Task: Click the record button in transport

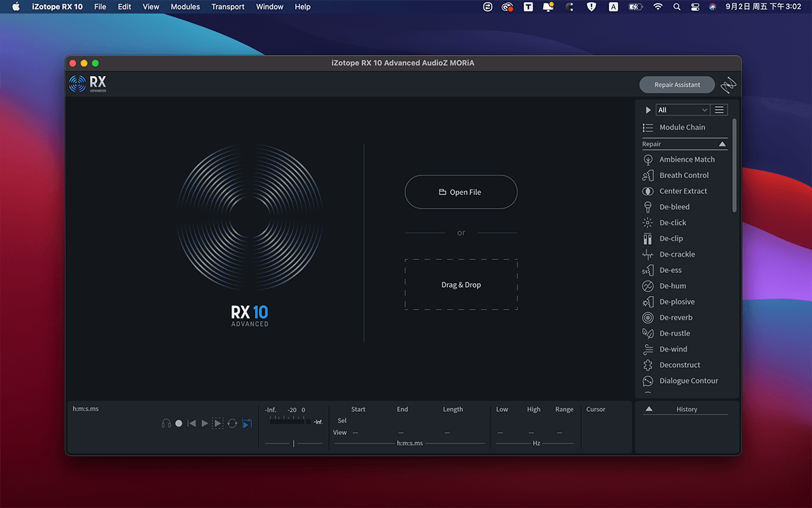Action: [179, 423]
